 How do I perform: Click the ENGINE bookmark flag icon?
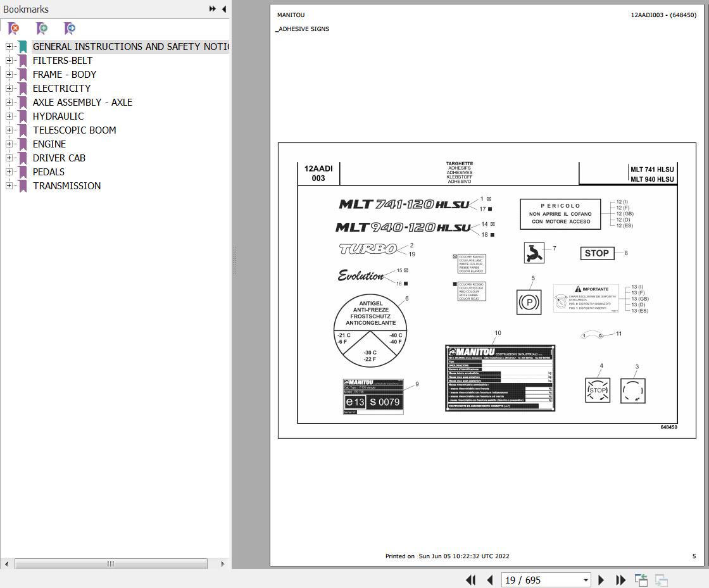tap(23, 144)
